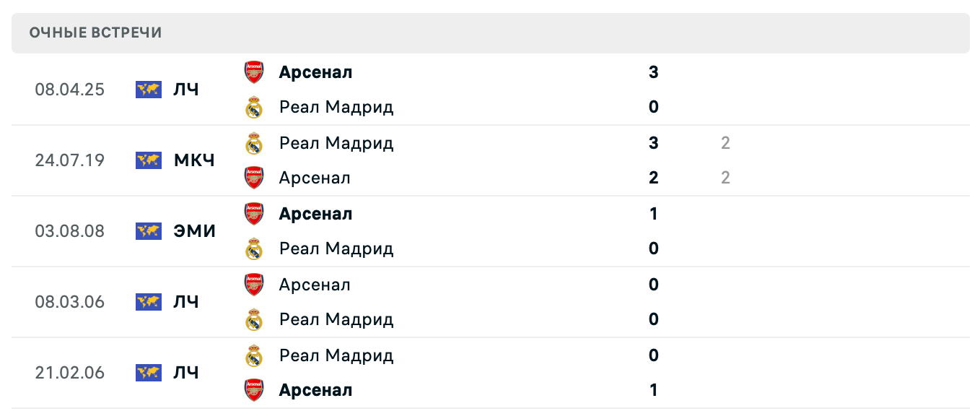Open Арсенал team name in 21.02.06 match
The image size is (980, 419).
click(x=315, y=390)
